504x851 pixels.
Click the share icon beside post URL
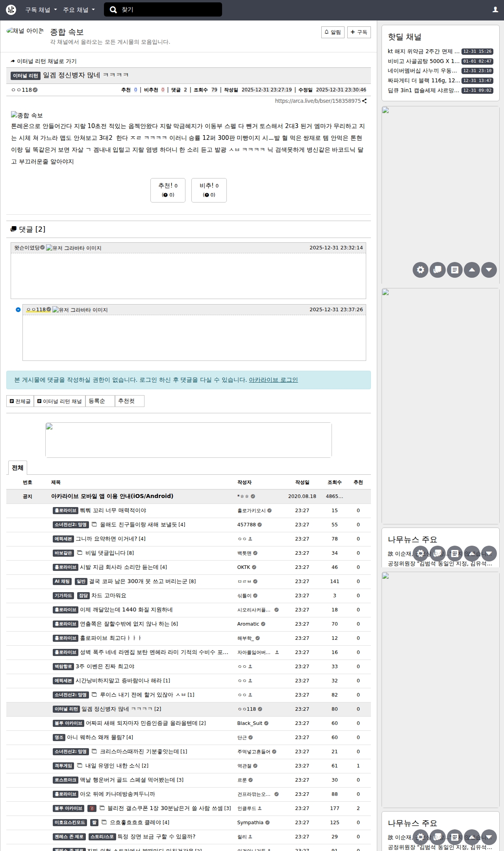tap(365, 101)
